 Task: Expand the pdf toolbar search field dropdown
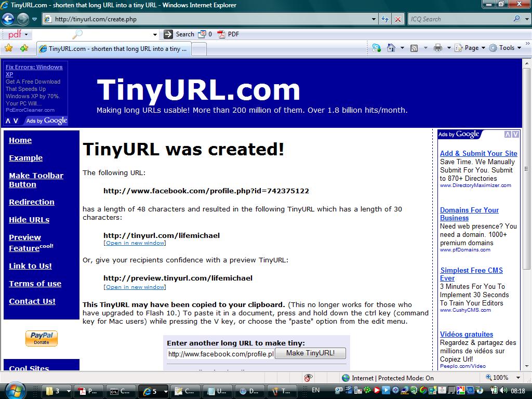(x=155, y=34)
